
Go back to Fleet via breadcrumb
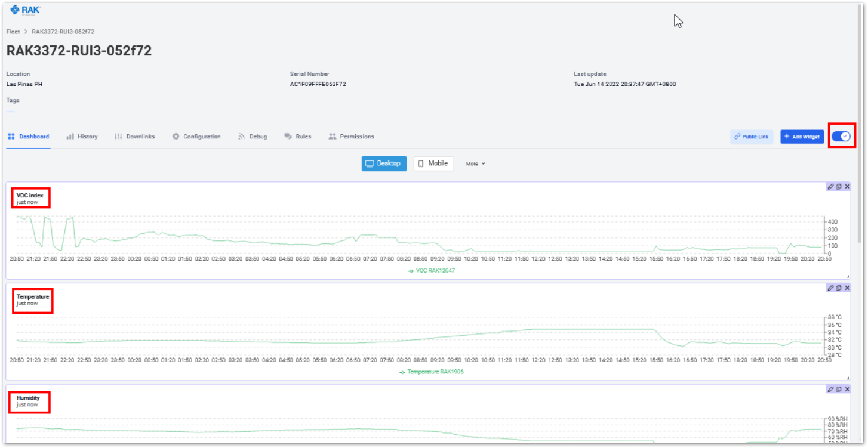pyautogui.click(x=13, y=32)
